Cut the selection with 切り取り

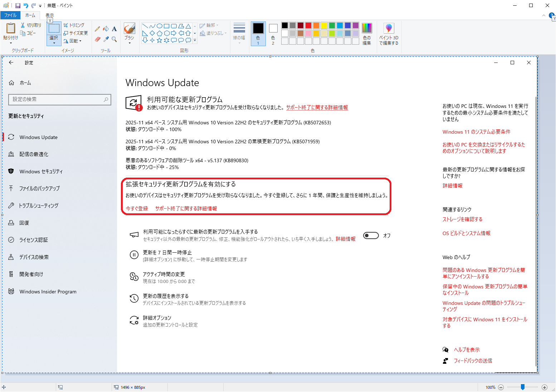pos(31,25)
